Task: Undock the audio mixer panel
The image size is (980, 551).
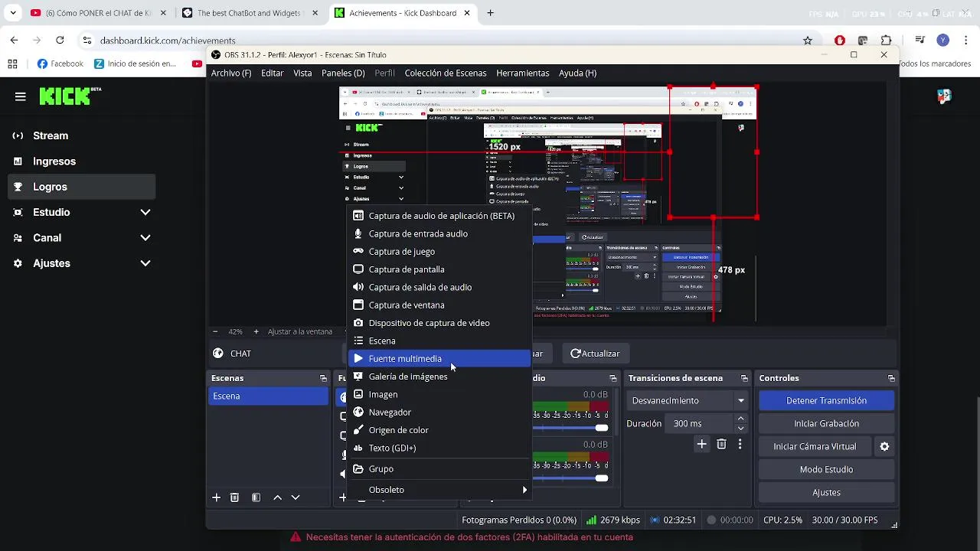Action: click(613, 378)
